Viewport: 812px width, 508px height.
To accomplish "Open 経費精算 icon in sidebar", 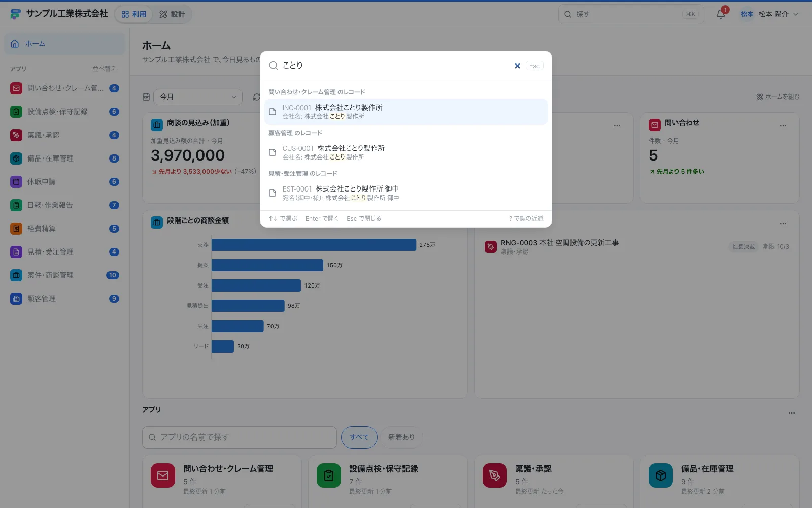I will coord(16,229).
